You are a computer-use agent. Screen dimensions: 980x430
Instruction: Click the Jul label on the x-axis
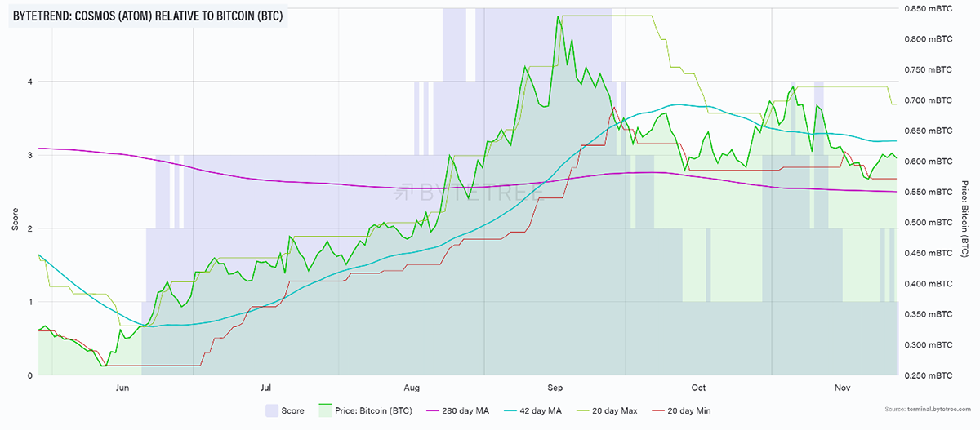[267, 388]
